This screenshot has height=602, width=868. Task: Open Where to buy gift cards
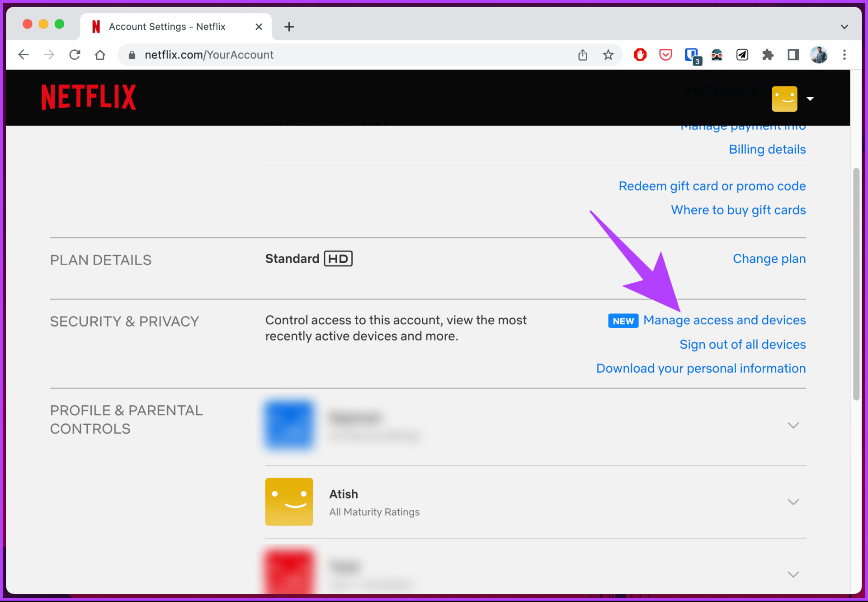click(x=738, y=210)
